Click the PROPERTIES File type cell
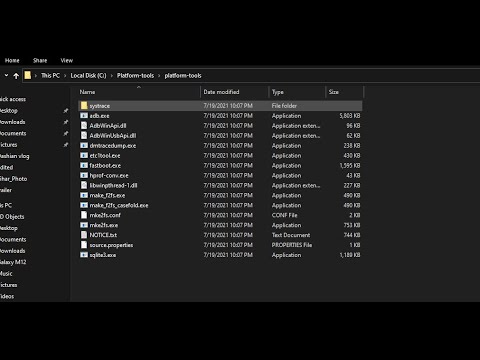The height and width of the screenshot is (360, 480). pyautogui.click(x=292, y=245)
